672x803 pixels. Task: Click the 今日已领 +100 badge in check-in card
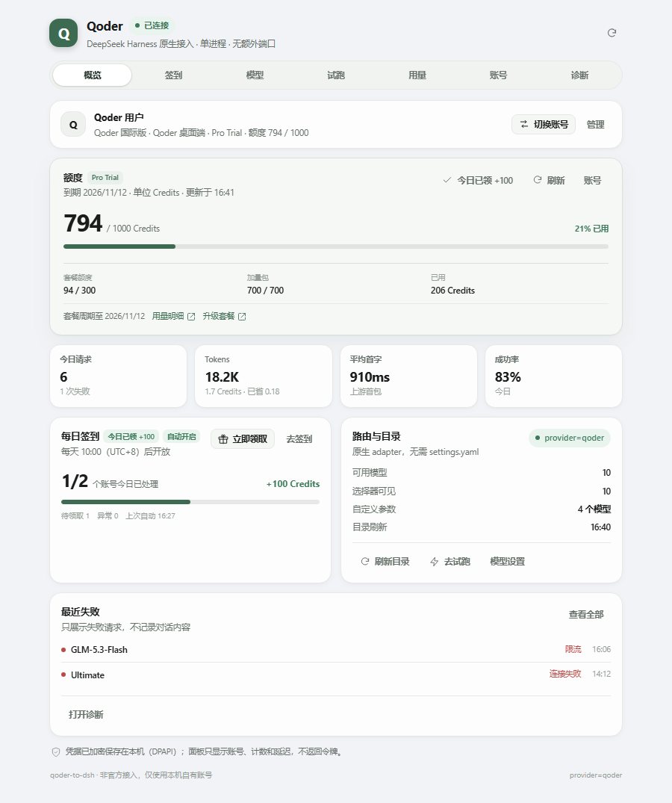pyautogui.click(x=131, y=437)
